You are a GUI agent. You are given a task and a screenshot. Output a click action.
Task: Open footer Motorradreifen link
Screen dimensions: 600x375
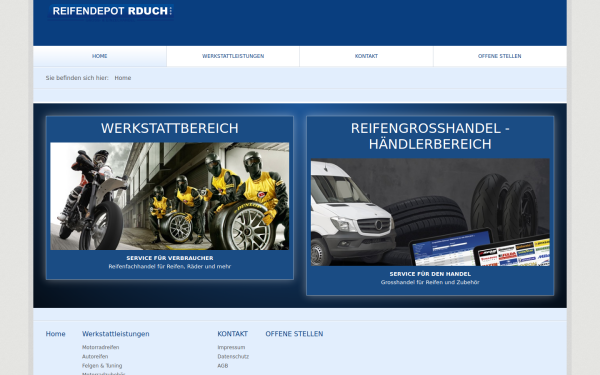[x=101, y=347]
